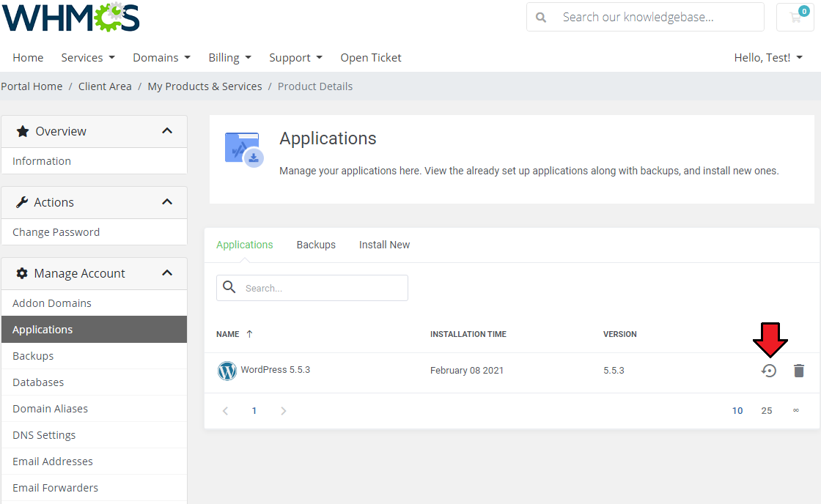Viewport: 821px width, 504px height.
Task: Open Backups in the Manage Account sidebar
Action: pyautogui.click(x=95, y=356)
